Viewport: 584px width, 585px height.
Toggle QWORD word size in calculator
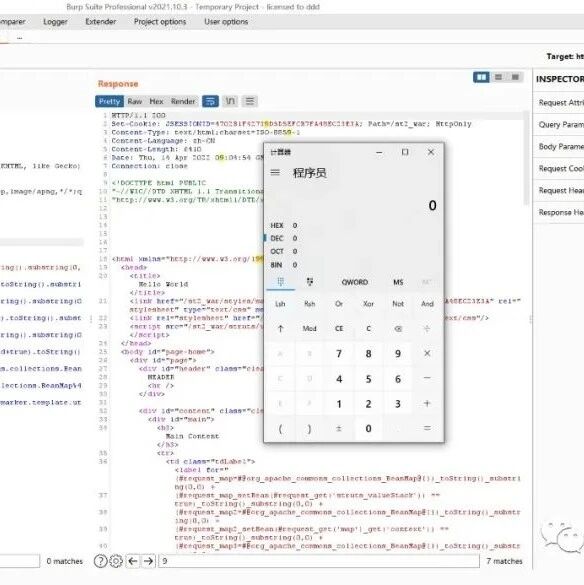point(355,282)
